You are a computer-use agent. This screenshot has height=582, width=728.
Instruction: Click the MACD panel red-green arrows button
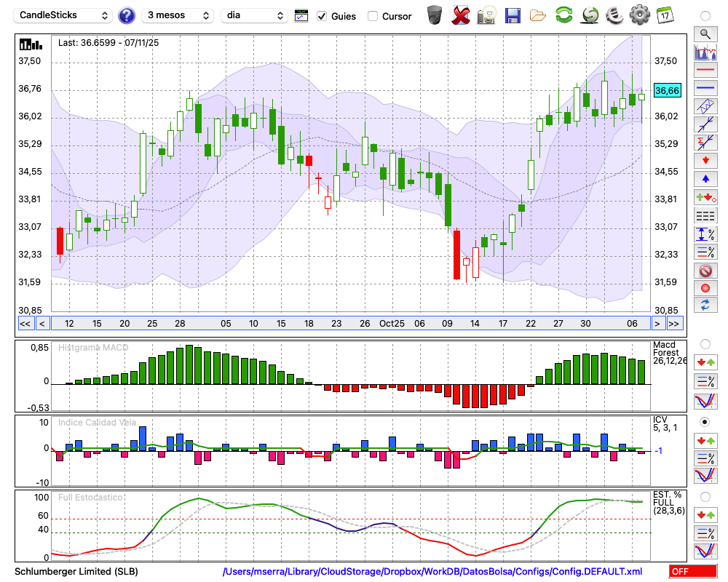point(705,362)
